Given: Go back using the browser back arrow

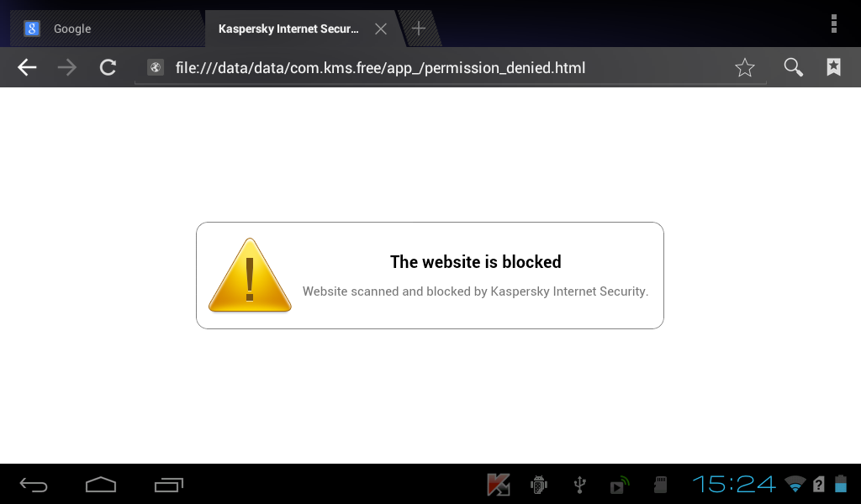Looking at the screenshot, I should (x=27, y=67).
